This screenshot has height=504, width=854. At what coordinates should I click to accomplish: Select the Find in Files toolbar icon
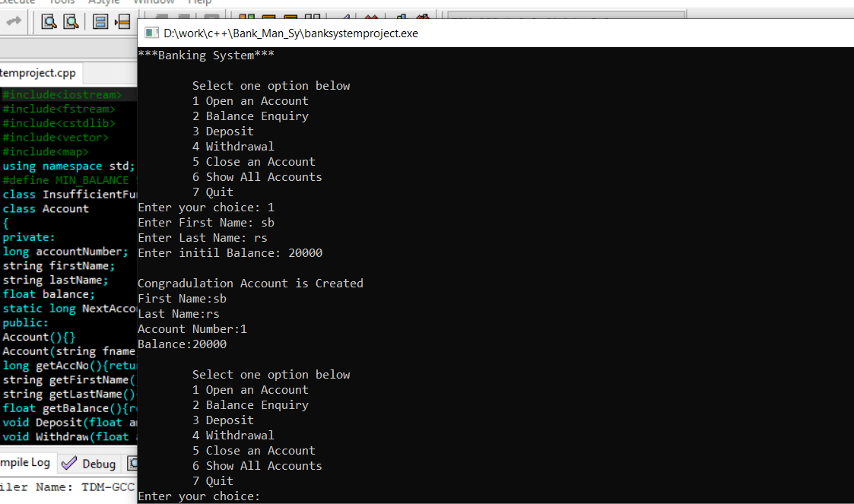70,23
